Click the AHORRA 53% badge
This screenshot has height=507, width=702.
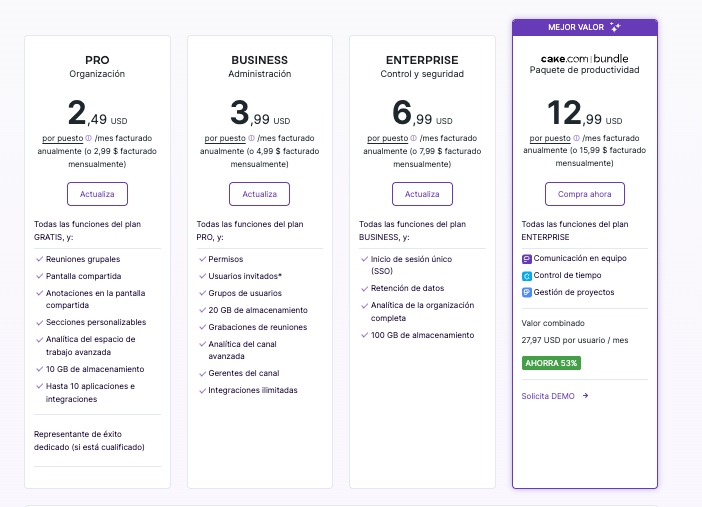click(x=551, y=363)
